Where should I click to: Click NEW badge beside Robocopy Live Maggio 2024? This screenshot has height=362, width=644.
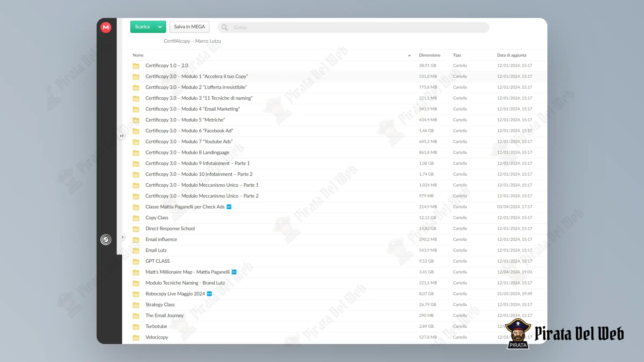209,294
